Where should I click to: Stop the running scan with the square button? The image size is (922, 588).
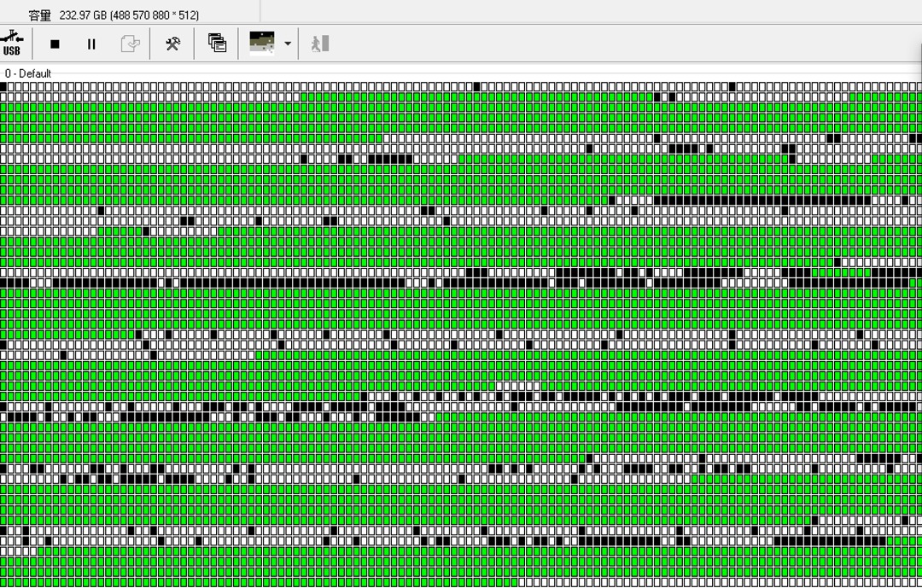point(55,44)
